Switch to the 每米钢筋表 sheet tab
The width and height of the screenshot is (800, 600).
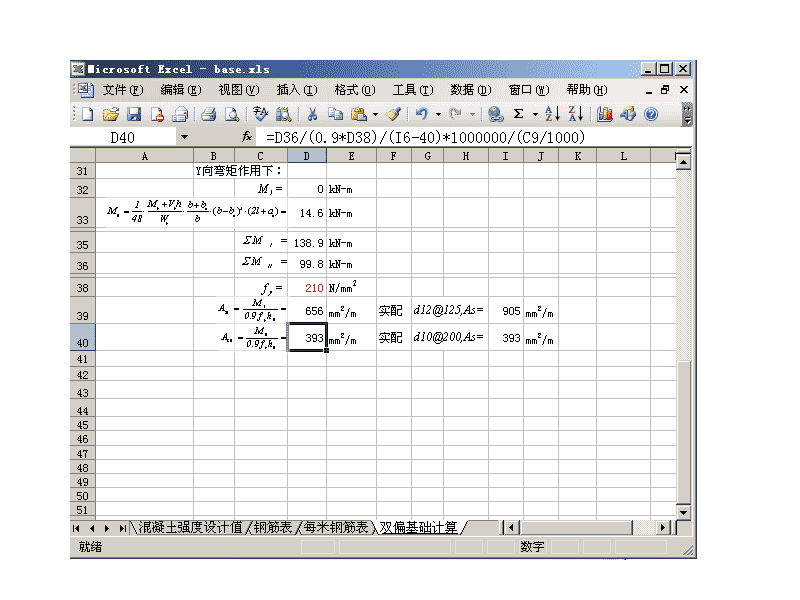pyautogui.click(x=336, y=527)
